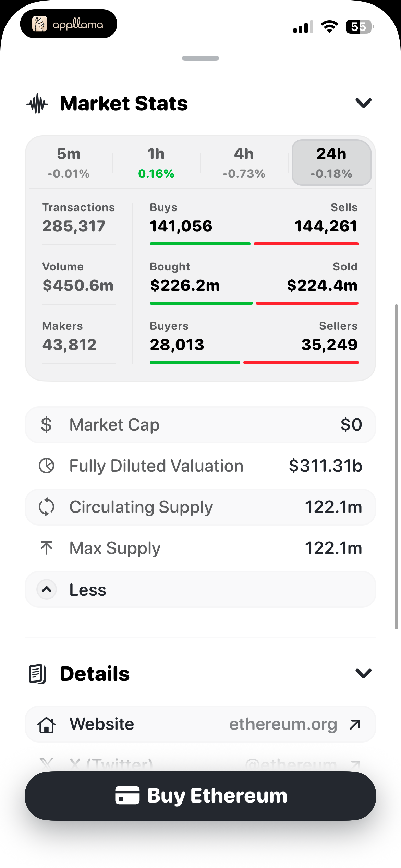This screenshot has height=868, width=401.
Task: Tap the Bought amount $226.2m
Action: pyautogui.click(x=185, y=286)
